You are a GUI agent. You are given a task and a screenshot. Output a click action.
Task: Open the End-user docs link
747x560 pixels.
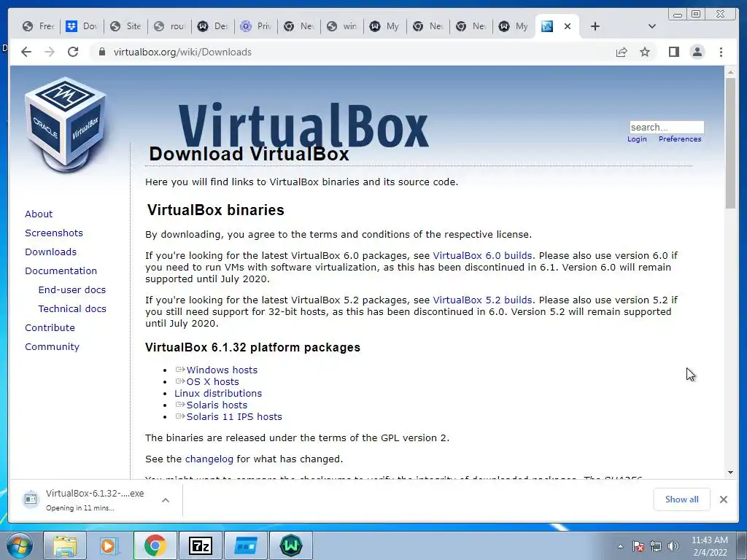72,290
